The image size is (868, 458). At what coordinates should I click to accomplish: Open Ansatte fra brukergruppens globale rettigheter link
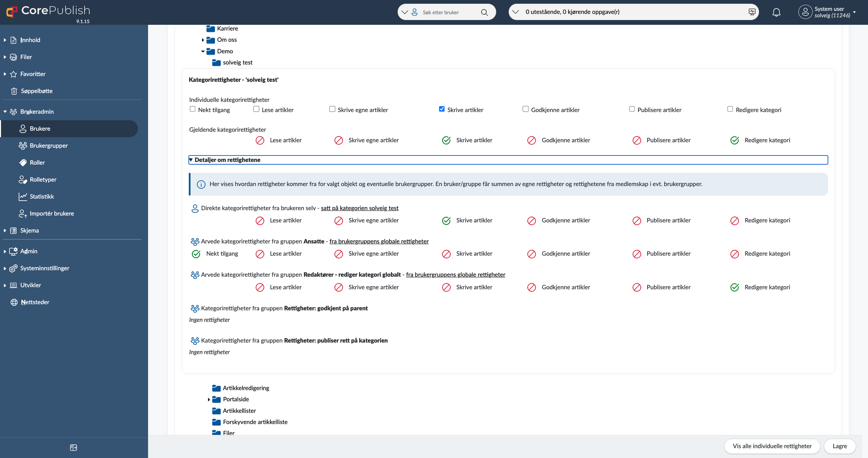[x=379, y=241]
